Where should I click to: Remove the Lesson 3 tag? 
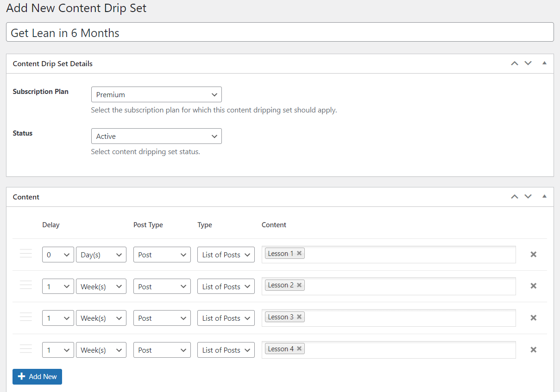299,317
